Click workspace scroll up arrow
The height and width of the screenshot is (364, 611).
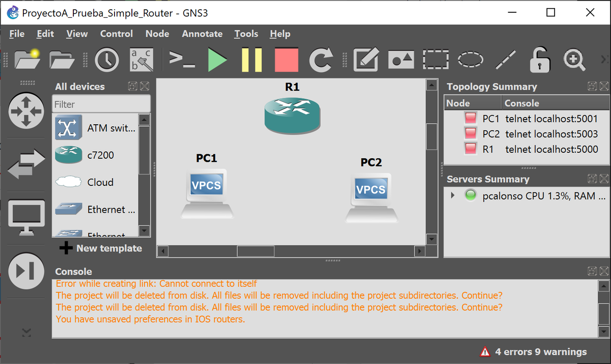[432, 85]
